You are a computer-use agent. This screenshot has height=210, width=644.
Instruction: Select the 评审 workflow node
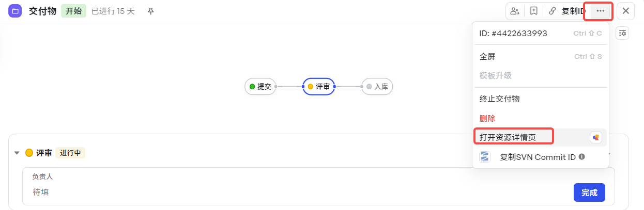coord(319,87)
